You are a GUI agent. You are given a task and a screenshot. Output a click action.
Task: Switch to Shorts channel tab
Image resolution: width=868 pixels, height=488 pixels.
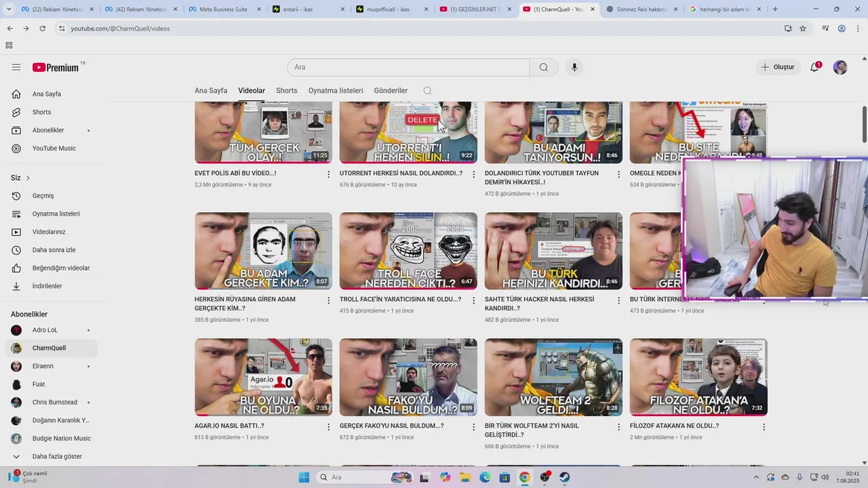pos(287,91)
